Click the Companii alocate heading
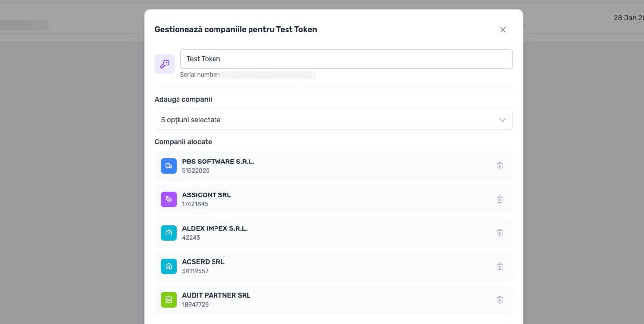644x324 pixels. coord(183,142)
